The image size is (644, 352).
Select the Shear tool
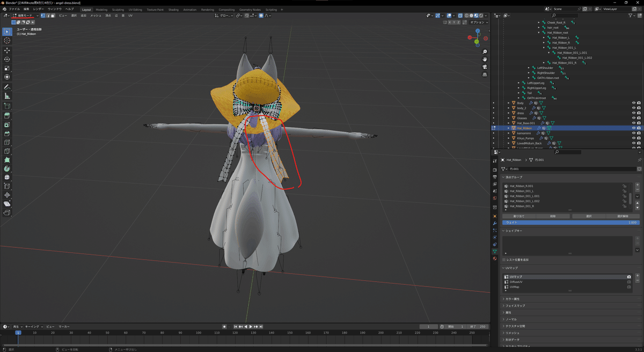(x=7, y=204)
